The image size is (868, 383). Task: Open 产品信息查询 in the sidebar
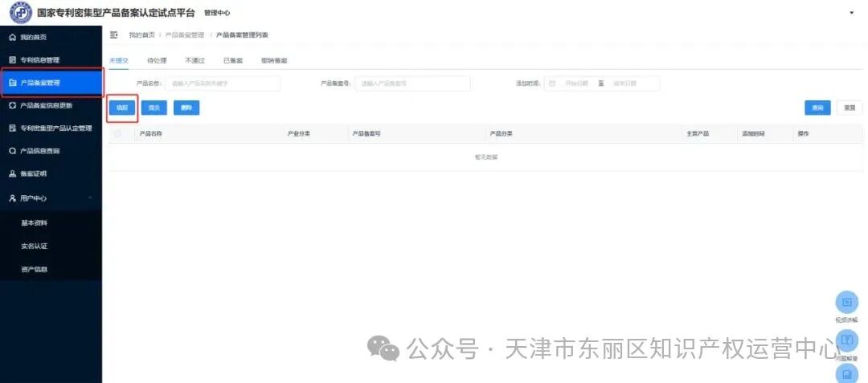point(51,150)
